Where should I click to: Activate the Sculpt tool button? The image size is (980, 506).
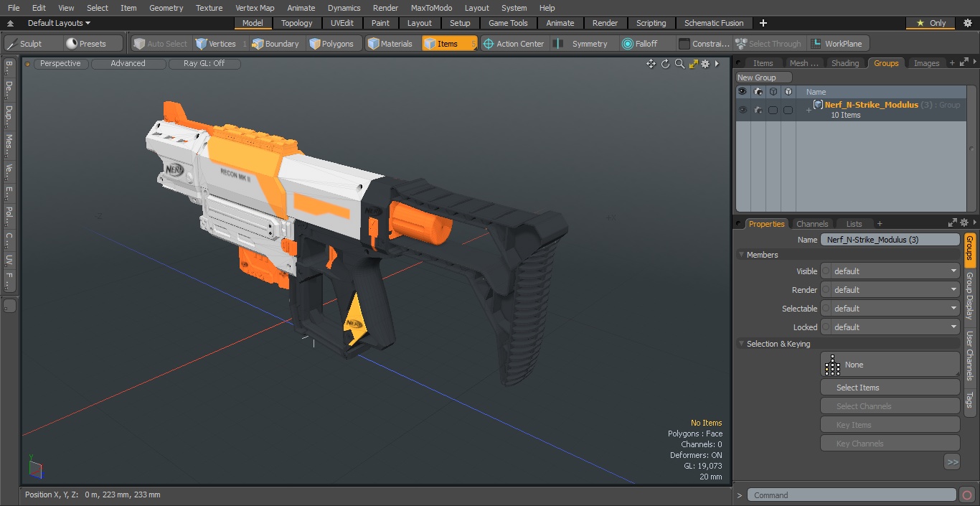tap(30, 44)
